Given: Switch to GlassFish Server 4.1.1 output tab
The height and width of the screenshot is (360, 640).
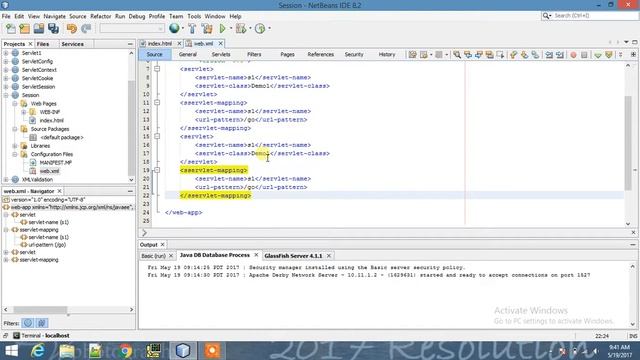Looking at the screenshot, I should (293, 256).
